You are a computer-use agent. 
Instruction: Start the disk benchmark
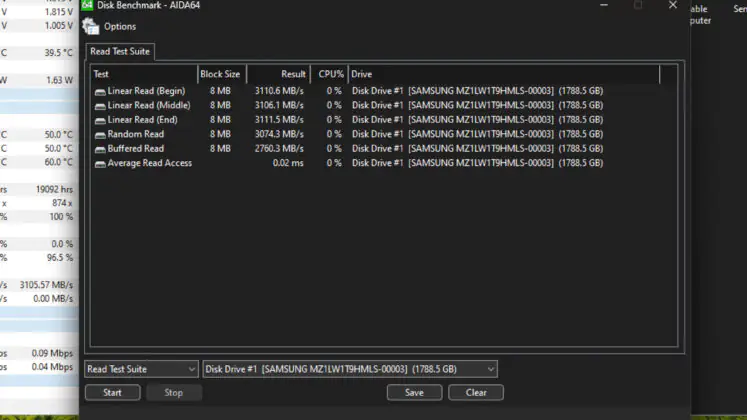tap(112, 392)
